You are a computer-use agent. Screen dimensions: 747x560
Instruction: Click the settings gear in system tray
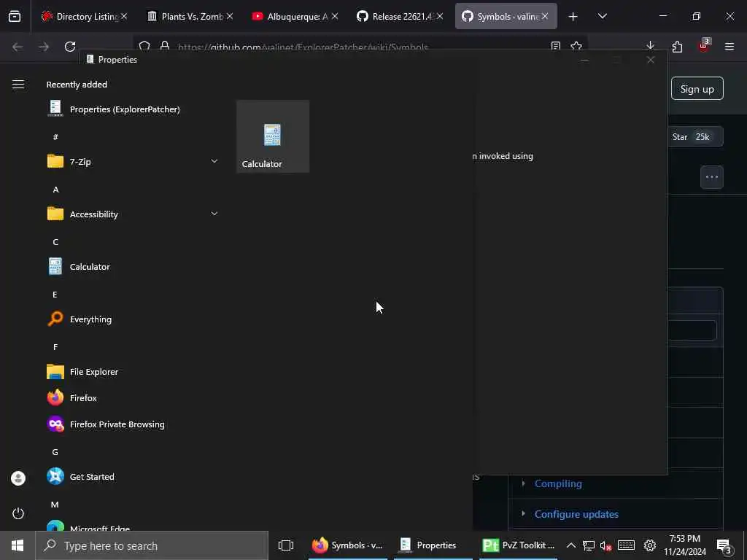click(x=650, y=545)
